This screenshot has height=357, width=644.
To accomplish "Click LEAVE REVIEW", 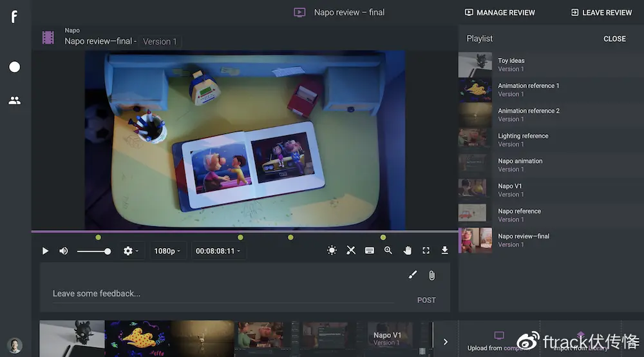I will coord(601,13).
